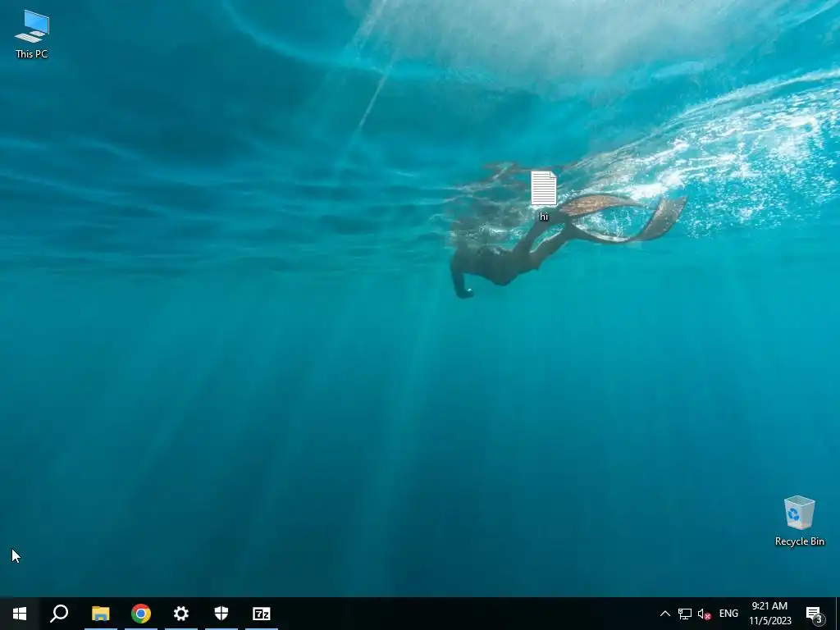Show hidden system tray icons
This screenshot has height=630, width=840.
[x=664, y=614]
